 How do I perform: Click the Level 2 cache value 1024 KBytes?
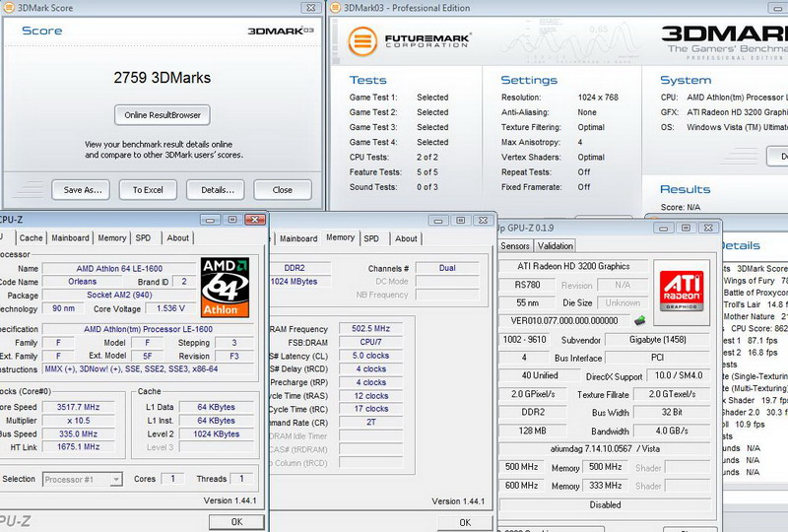point(216,433)
